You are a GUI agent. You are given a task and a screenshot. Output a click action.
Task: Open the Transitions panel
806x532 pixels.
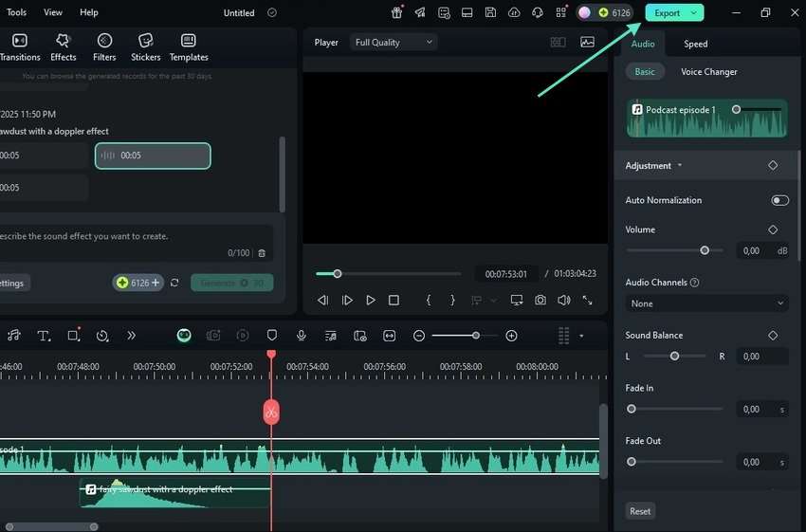click(x=20, y=47)
